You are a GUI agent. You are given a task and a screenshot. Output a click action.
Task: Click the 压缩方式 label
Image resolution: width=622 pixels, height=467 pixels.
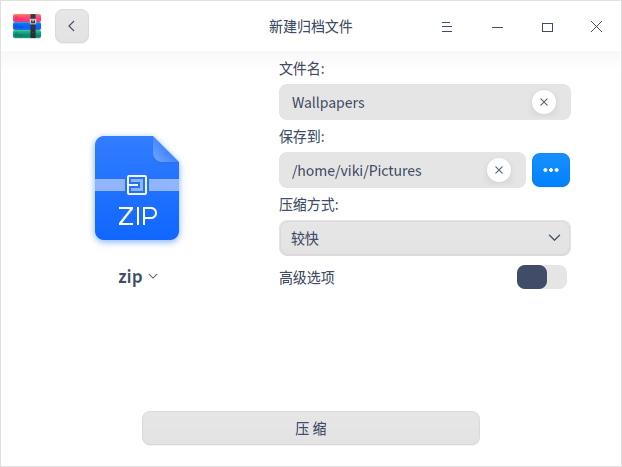(x=309, y=205)
